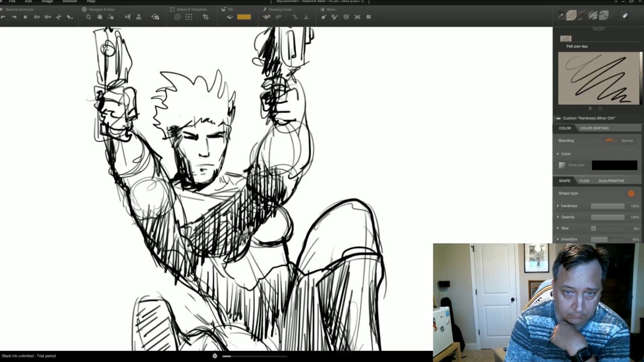This screenshot has width=644, height=362.
Task: Open the Image menu
Action: pyautogui.click(x=47, y=2)
